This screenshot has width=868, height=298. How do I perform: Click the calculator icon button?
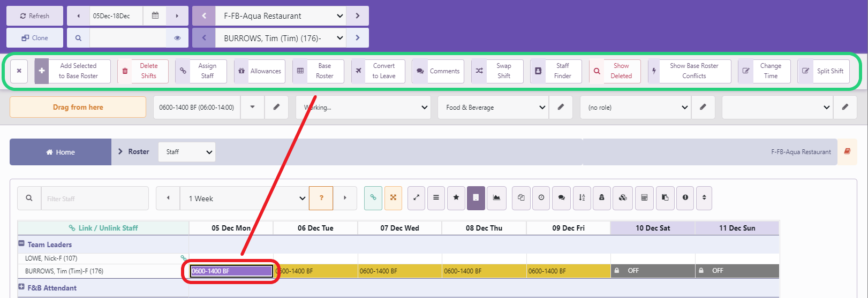[x=644, y=198]
